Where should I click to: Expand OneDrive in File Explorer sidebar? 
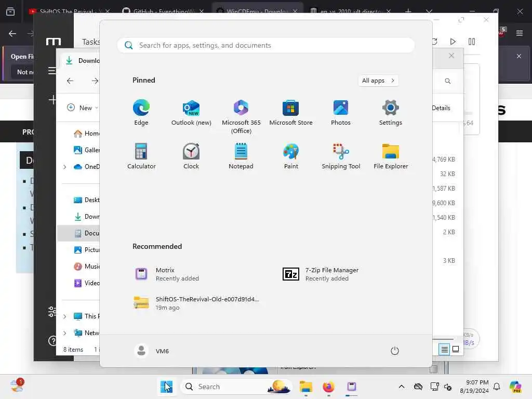(65, 167)
